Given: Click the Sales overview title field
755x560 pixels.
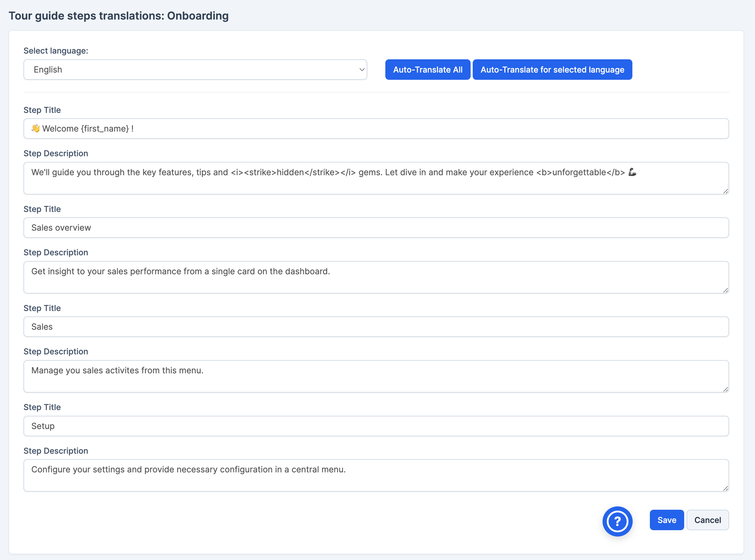Looking at the screenshot, I should (376, 228).
